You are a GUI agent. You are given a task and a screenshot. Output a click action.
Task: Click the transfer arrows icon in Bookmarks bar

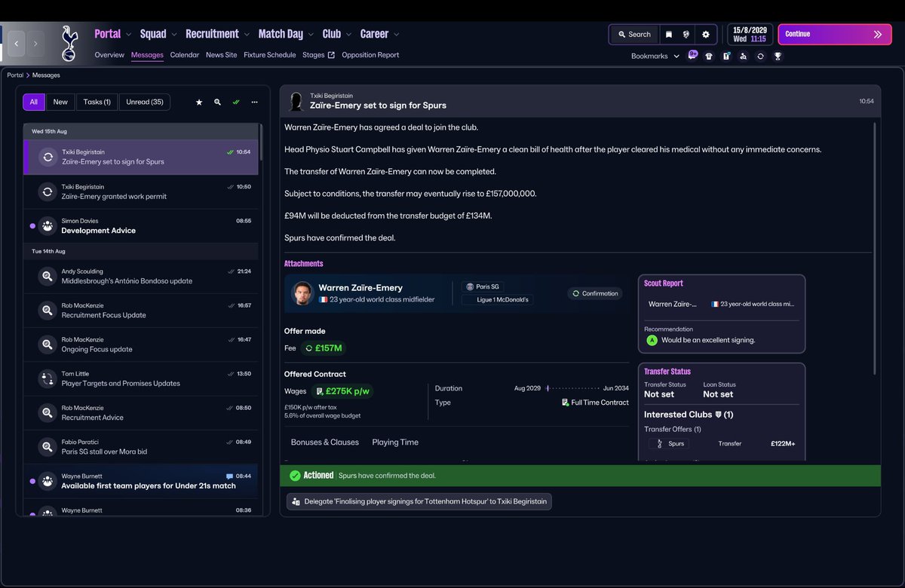(760, 56)
